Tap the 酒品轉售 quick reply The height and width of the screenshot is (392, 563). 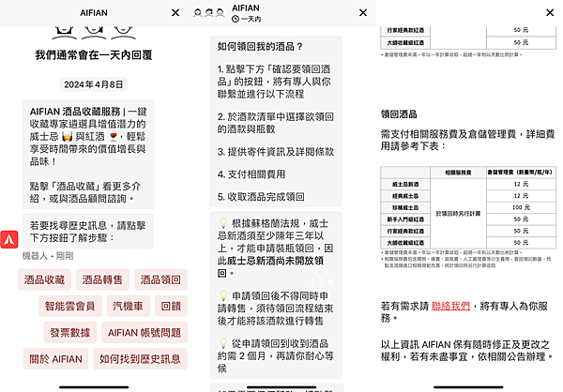102,279
